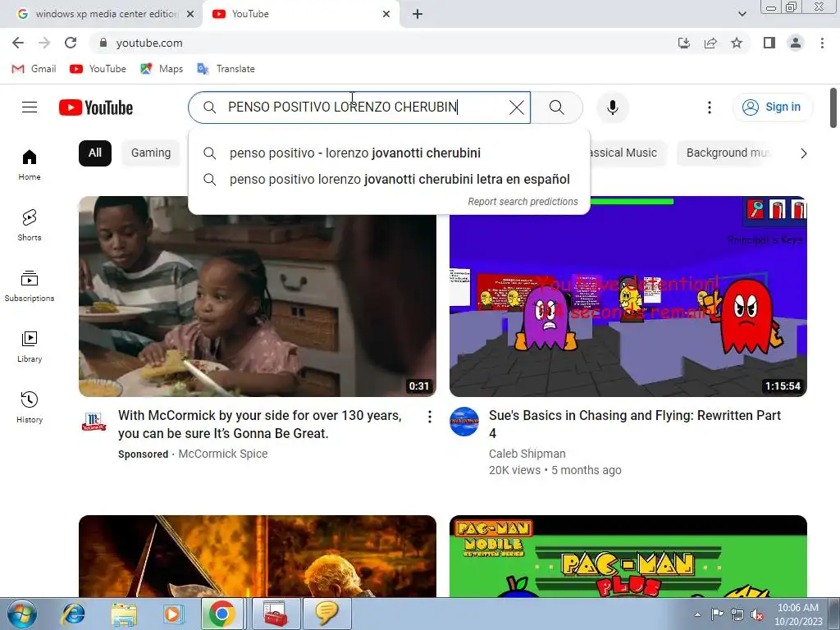This screenshot has height=630, width=840.
Task: Open the Chrome three-dot menu
Action: [x=822, y=43]
